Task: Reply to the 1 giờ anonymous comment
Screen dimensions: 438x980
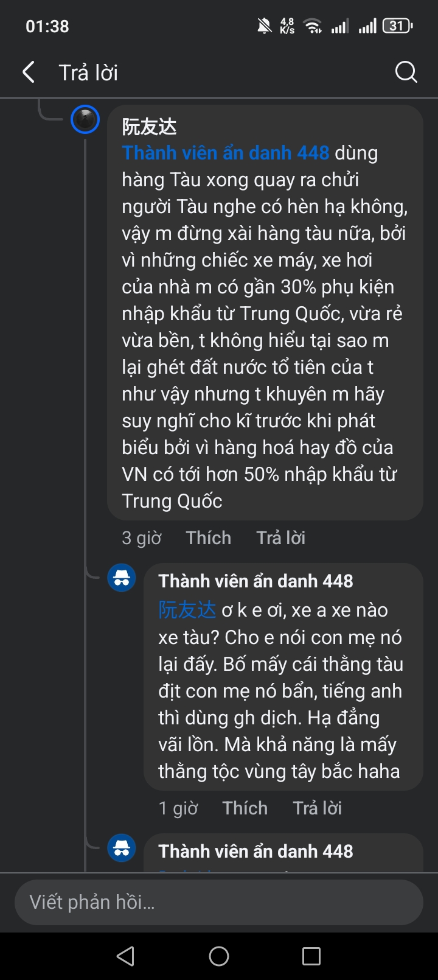Action: 317,808
